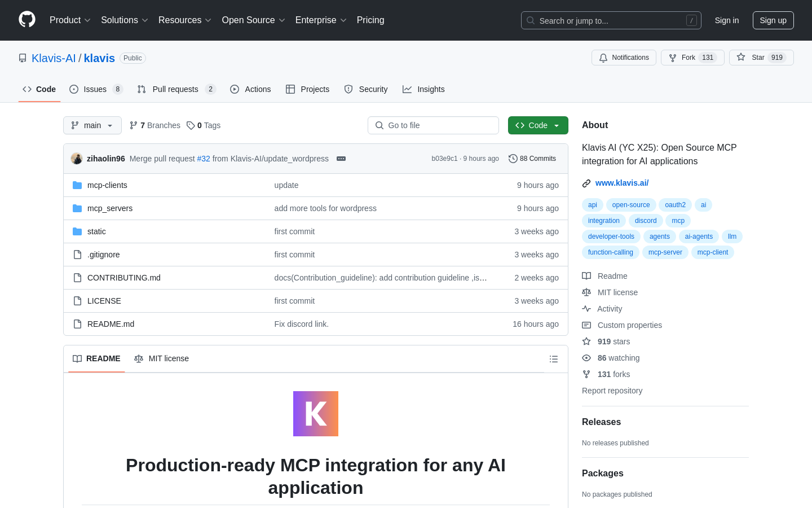This screenshot has height=508, width=812.
Task: Switch to the Pull requests tab
Action: (176, 89)
